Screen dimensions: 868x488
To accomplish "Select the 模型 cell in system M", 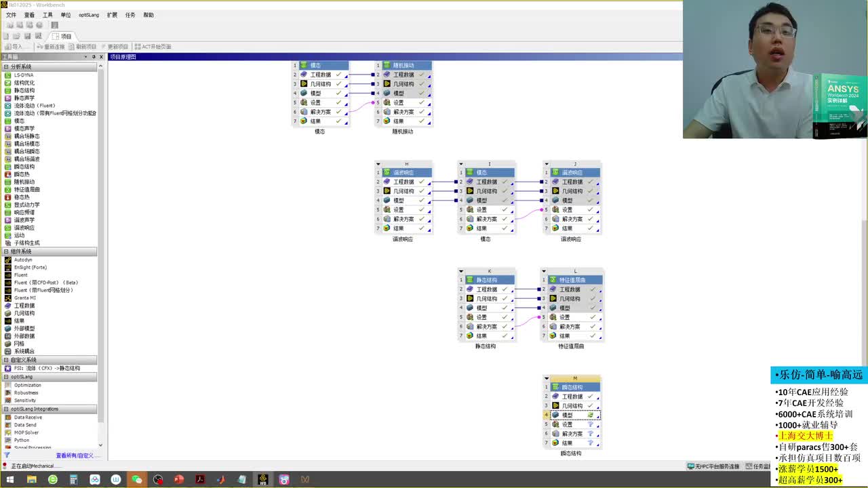I will 575,415.
